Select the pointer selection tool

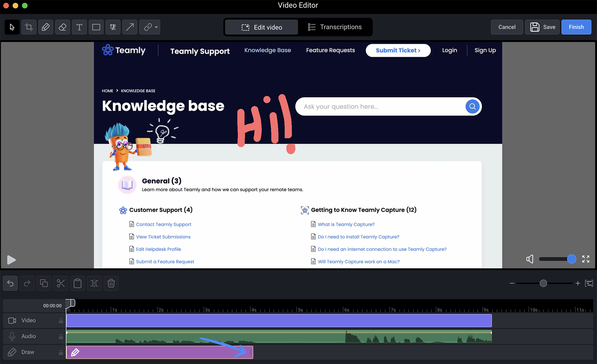12,27
